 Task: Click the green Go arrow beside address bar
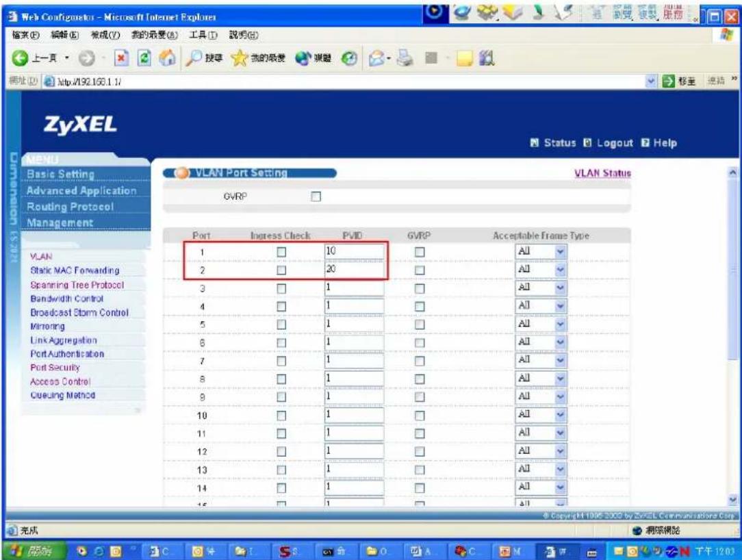[x=667, y=81]
